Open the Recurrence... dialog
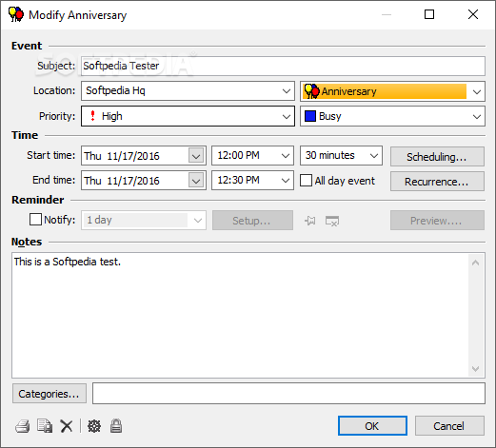 [437, 182]
